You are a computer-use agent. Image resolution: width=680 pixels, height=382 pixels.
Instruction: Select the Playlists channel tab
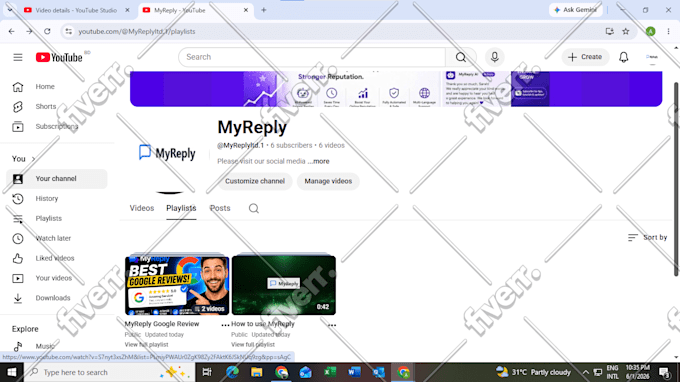(x=181, y=209)
